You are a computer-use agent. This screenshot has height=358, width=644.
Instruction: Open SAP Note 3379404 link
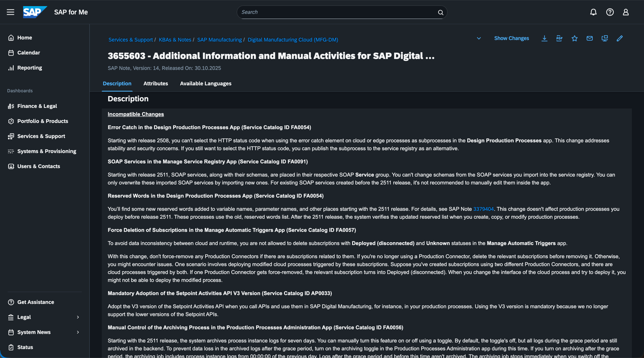[483, 209]
